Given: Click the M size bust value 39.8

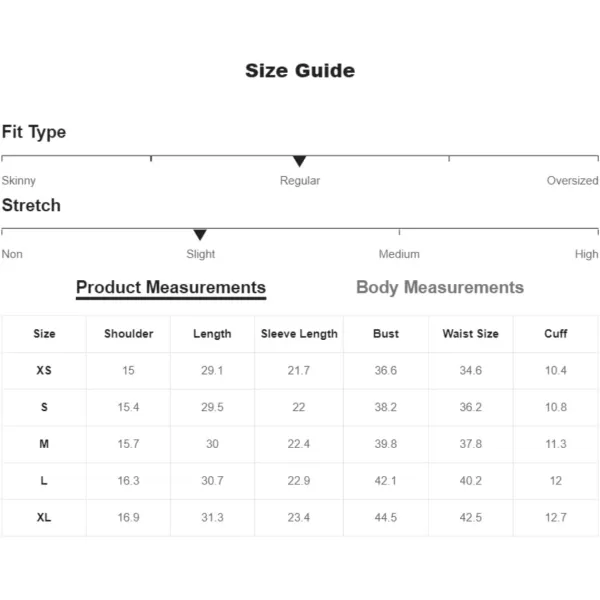Looking at the screenshot, I should pos(386,444).
